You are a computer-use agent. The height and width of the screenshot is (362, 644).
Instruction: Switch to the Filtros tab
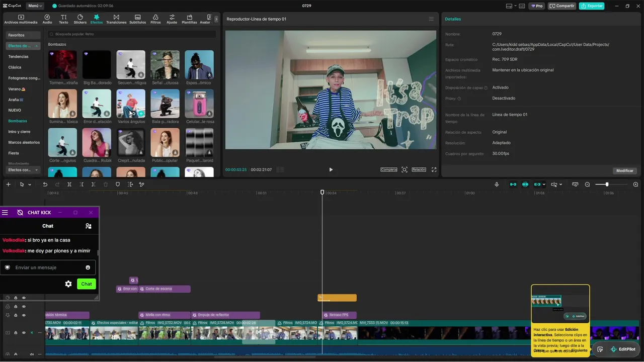click(x=155, y=19)
